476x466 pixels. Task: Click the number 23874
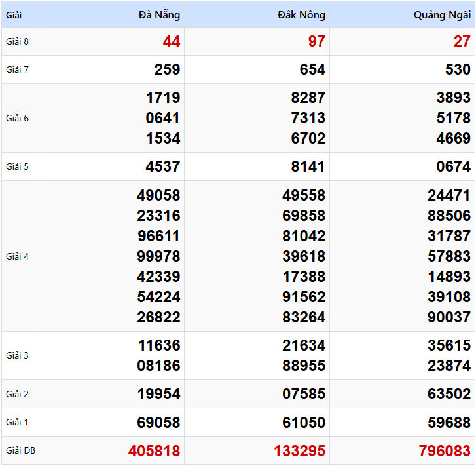click(449, 366)
